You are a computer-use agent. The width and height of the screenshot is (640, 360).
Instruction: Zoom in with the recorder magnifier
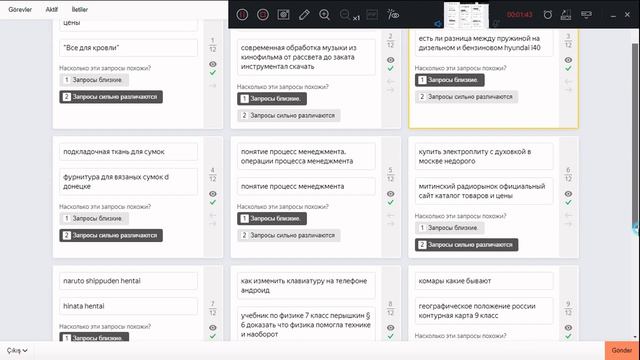pos(324,15)
